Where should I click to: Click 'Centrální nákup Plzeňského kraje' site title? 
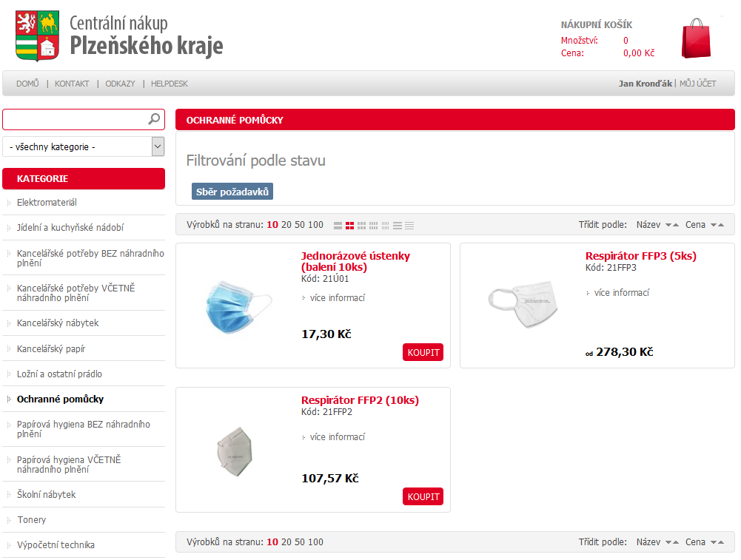(x=146, y=36)
